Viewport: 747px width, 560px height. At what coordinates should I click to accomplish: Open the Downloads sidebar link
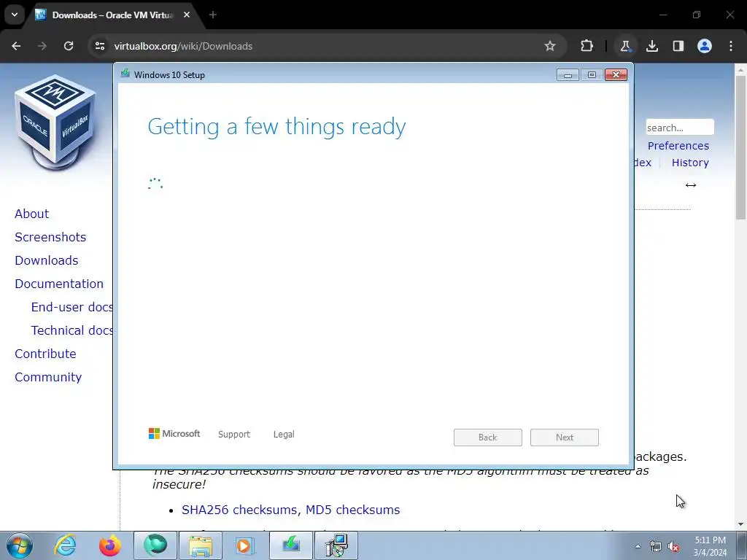point(46,260)
